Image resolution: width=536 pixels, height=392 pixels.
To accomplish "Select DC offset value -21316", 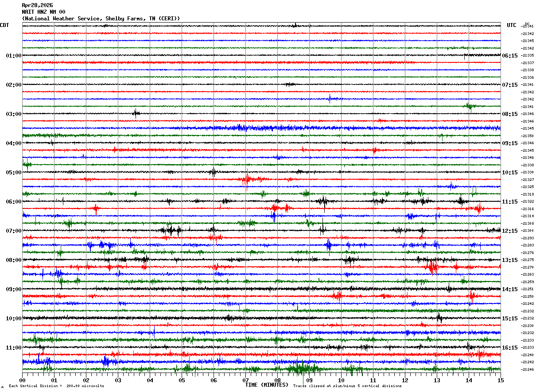I will (x=528, y=209).
